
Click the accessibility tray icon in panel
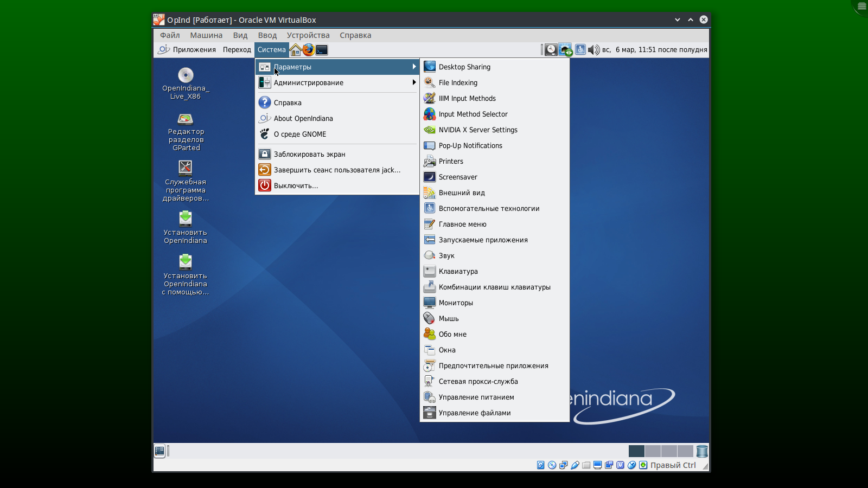pos(580,50)
